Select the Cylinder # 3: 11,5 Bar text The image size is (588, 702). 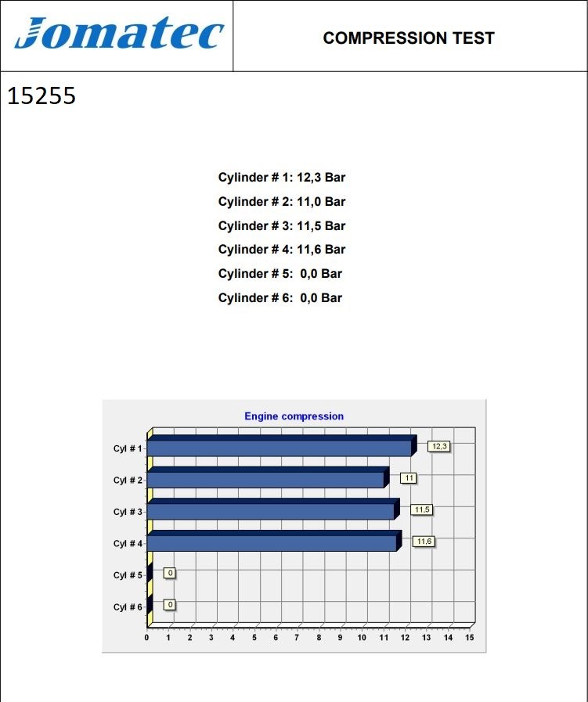(281, 226)
